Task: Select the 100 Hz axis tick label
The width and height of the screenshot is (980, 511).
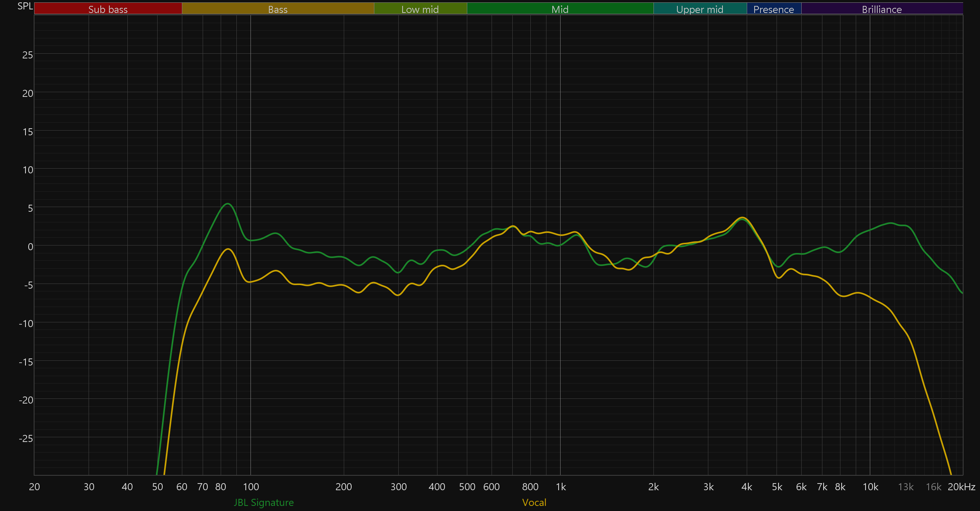Action: [251, 487]
